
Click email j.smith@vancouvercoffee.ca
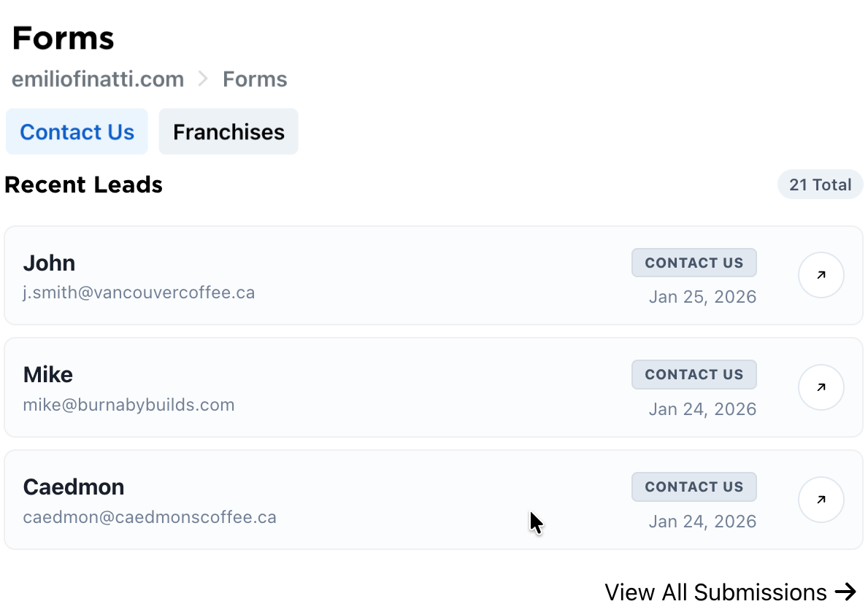[139, 293]
